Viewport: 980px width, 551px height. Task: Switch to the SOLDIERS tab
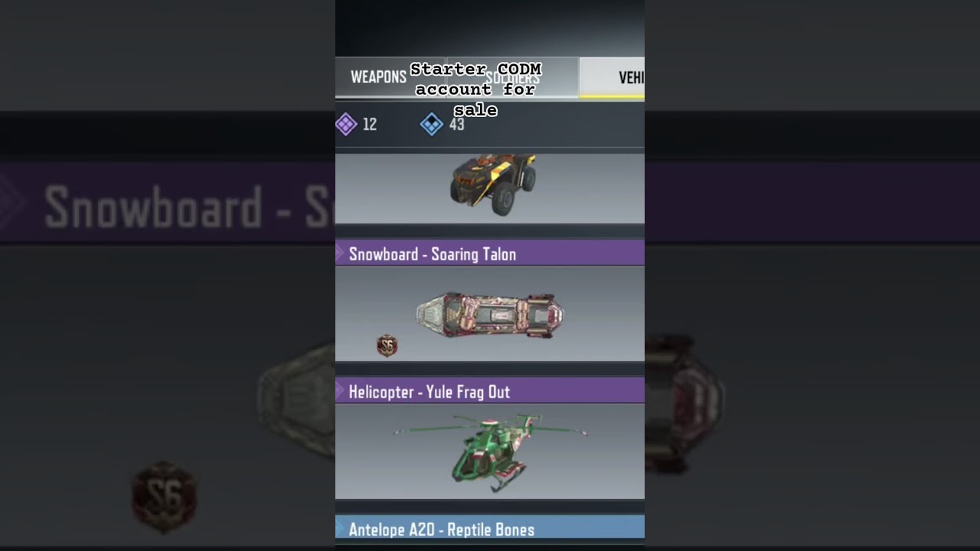(x=513, y=77)
